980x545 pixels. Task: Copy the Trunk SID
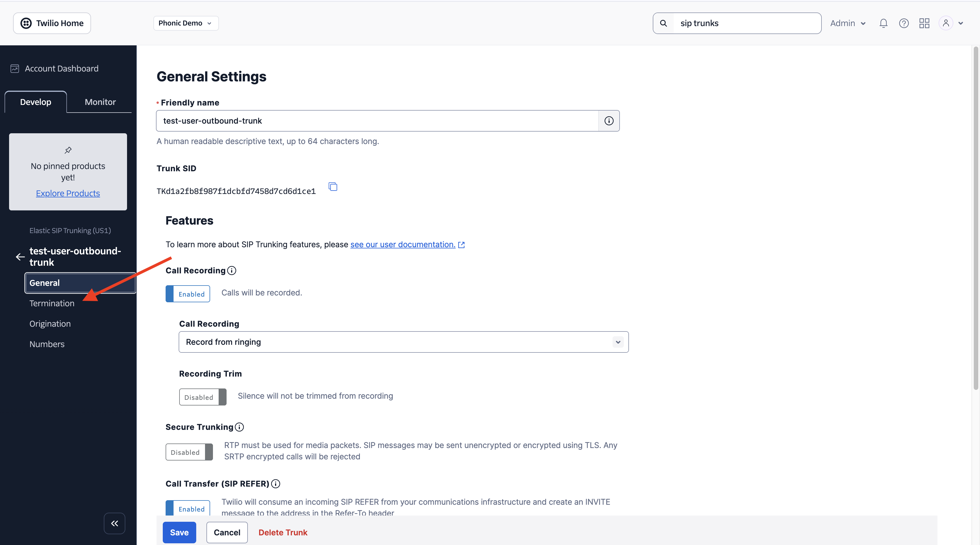(x=333, y=187)
